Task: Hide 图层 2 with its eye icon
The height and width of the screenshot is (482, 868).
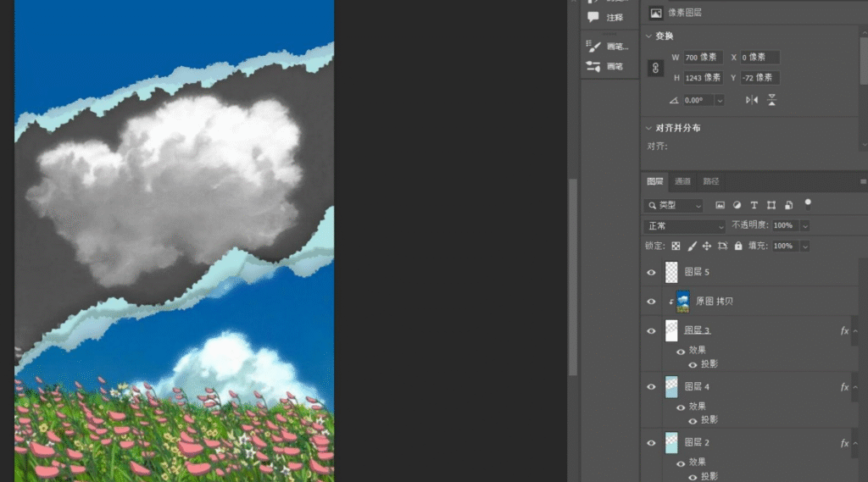Action: pos(651,443)
